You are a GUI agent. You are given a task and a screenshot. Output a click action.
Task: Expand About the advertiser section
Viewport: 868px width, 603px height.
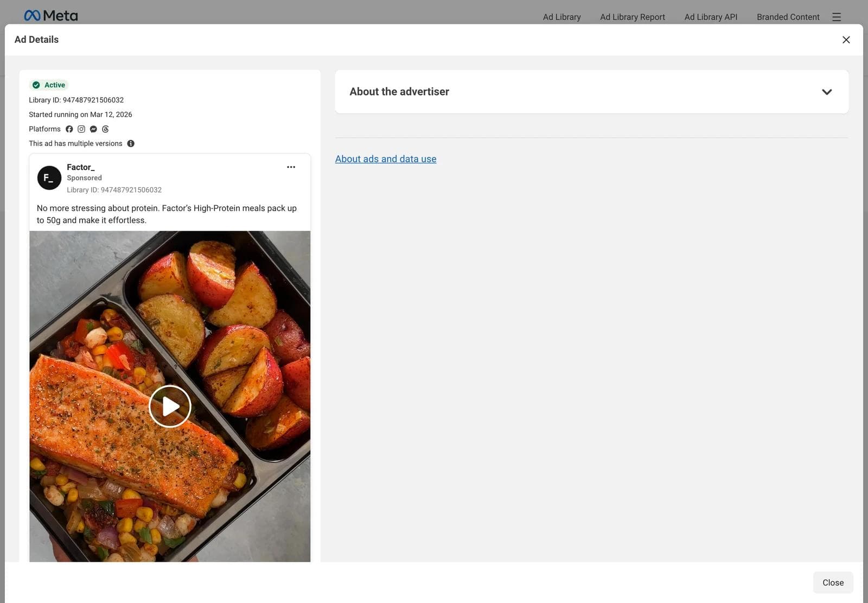tap(826, 92)
